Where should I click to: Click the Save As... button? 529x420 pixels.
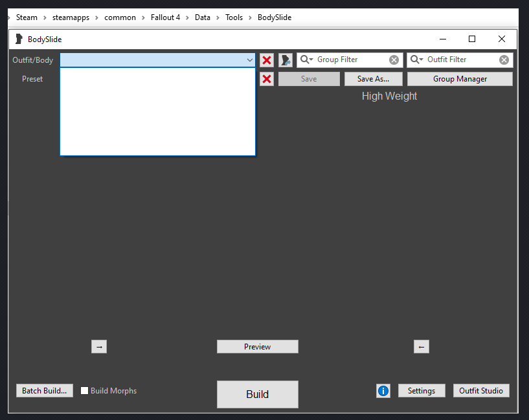pos(373,79)
